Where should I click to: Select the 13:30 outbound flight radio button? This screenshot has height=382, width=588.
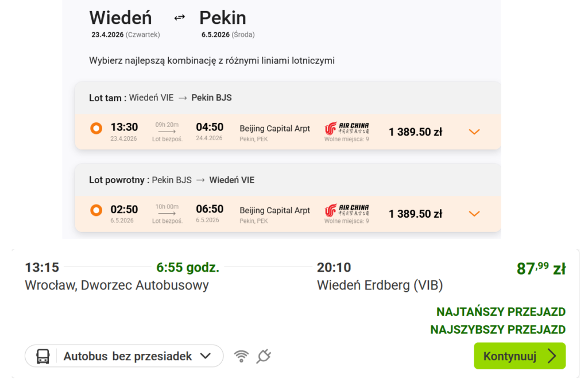pyautogui.click(x=96, y=129)
